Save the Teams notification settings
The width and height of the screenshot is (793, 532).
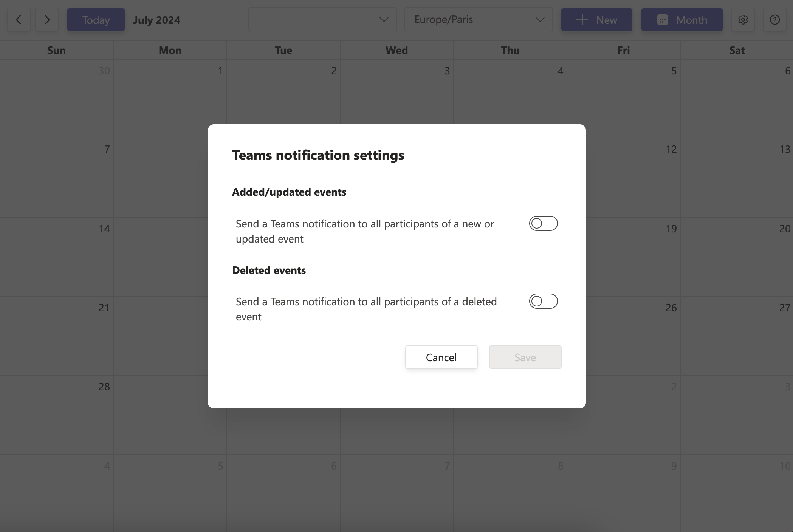pos(525,357)
